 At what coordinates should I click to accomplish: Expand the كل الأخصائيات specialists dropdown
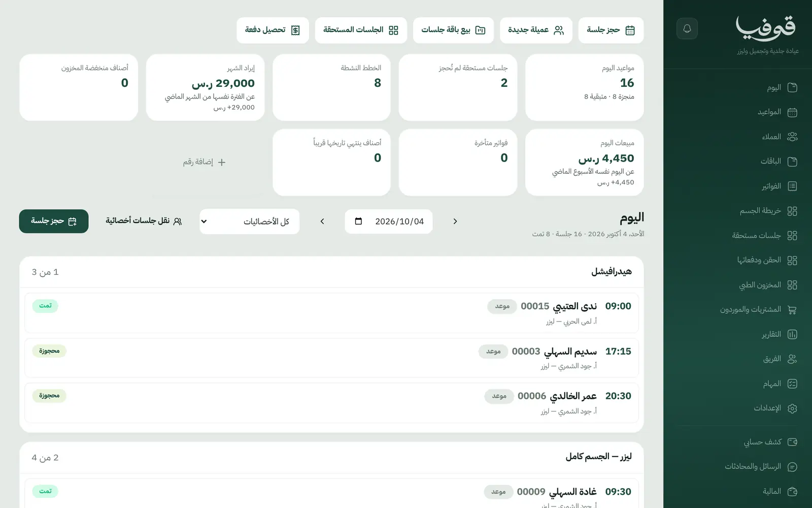pyautogui.click(x=249, y=221)
